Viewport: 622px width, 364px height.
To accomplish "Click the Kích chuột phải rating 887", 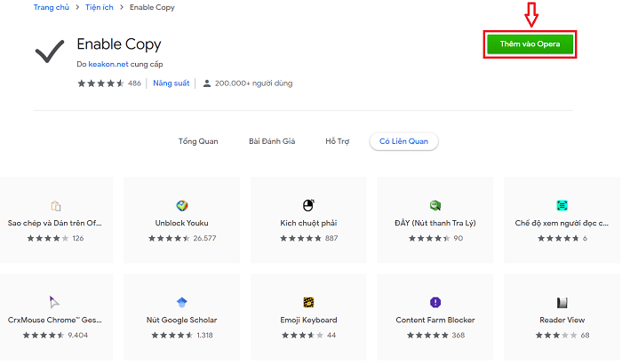I will [x=331, y=238].
